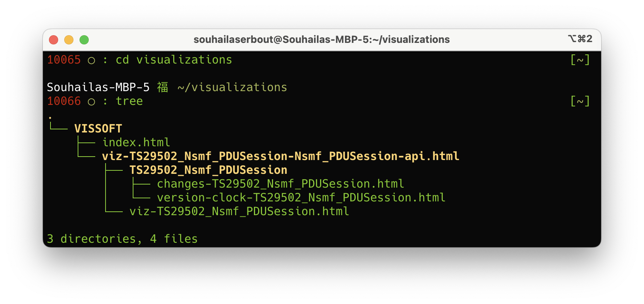The width and height of the screenshot is (644, 304).
Task: Click the 福 prompt symbol
Action: coord(163,87)
